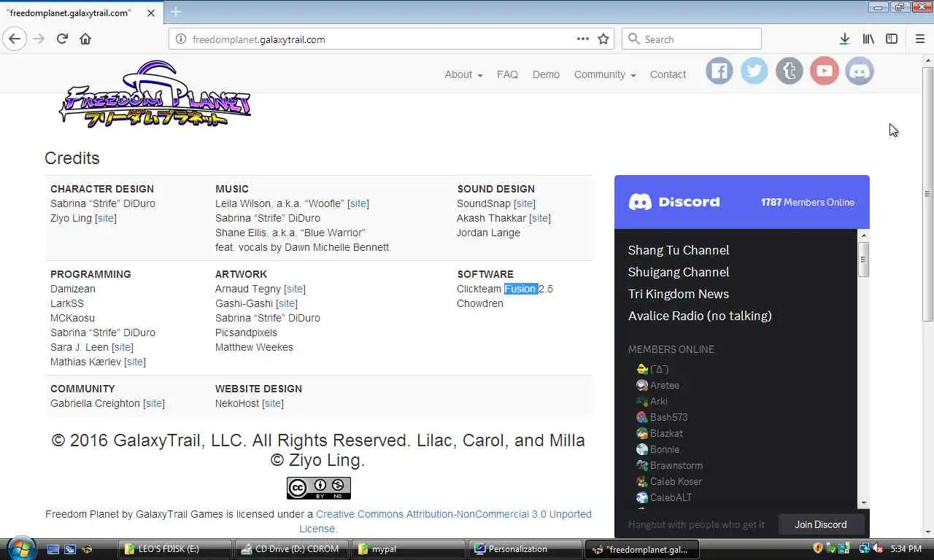Screen dimensions: 934x560
Task: Open the Demo nav item
Action: coord(546,74)
